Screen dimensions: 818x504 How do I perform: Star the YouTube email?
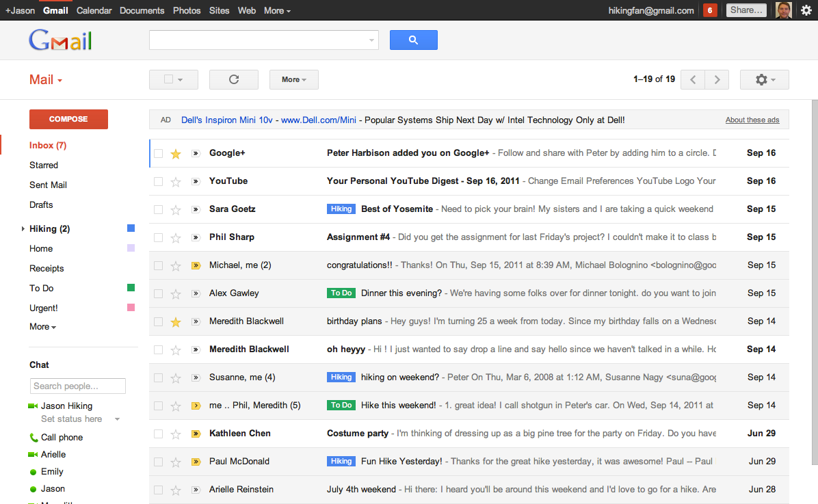[x=176, y=182]
